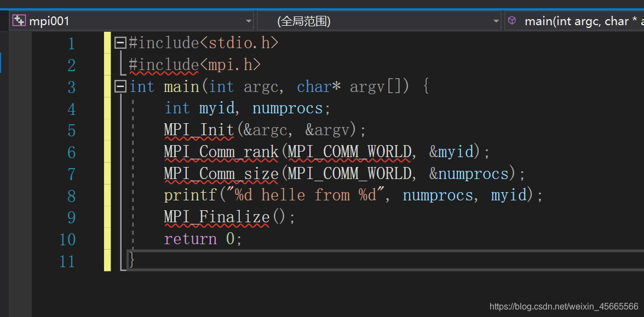Click the char* argv[] parameter
The height and width of the screenshot is (317, 644).
353,87
